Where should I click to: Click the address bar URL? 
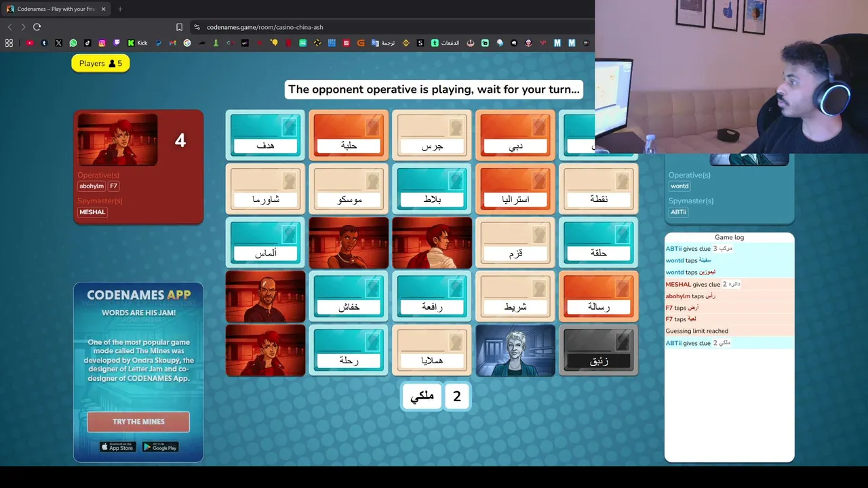pyautogui.click(x=264, y=27)
